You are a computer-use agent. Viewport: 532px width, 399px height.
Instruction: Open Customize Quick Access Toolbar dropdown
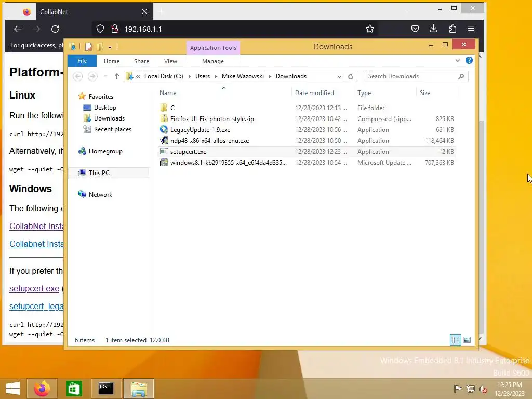click(110, 47)
